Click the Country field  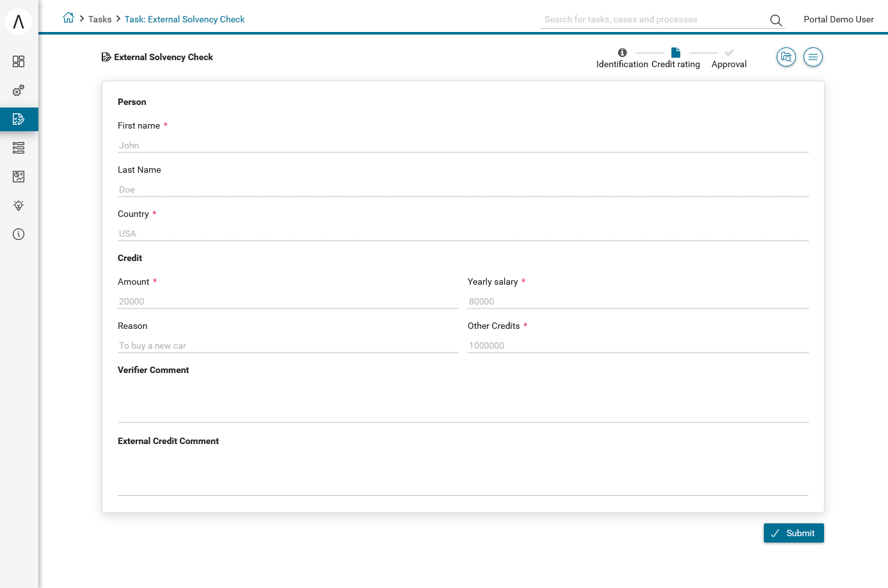click(x=463, y=234)
